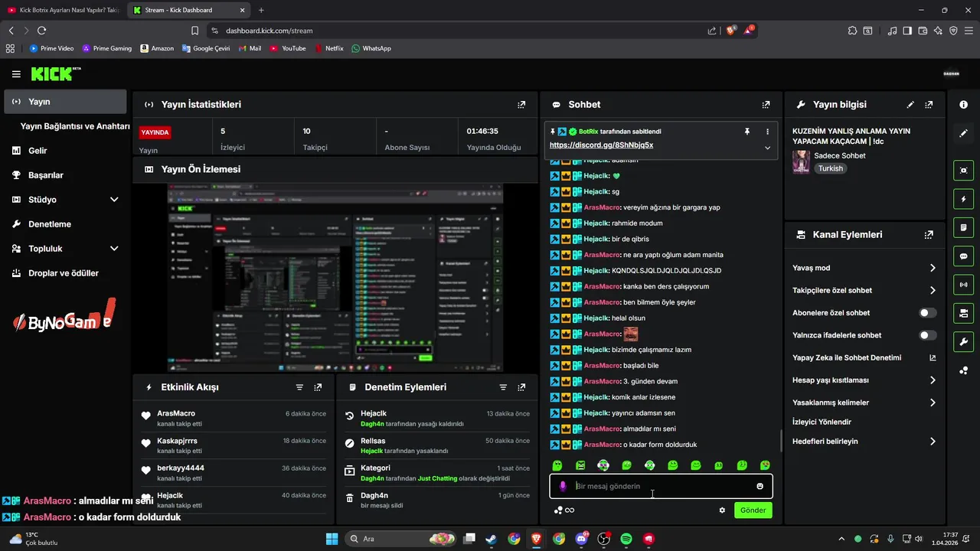This screenshot has height=551, width=980.
Task: Open Yasaklanmış kelimeler options
Action: (864, 403)
